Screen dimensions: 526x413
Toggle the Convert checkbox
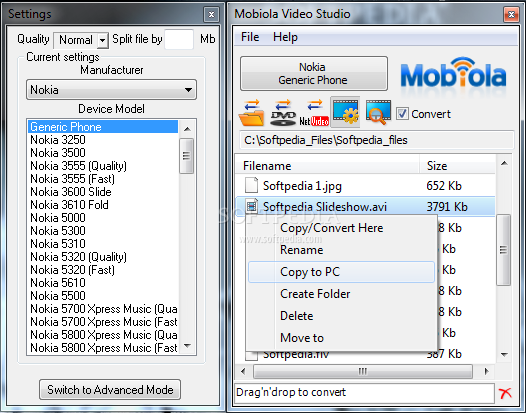pyautogui.click(x=402, y=114)
